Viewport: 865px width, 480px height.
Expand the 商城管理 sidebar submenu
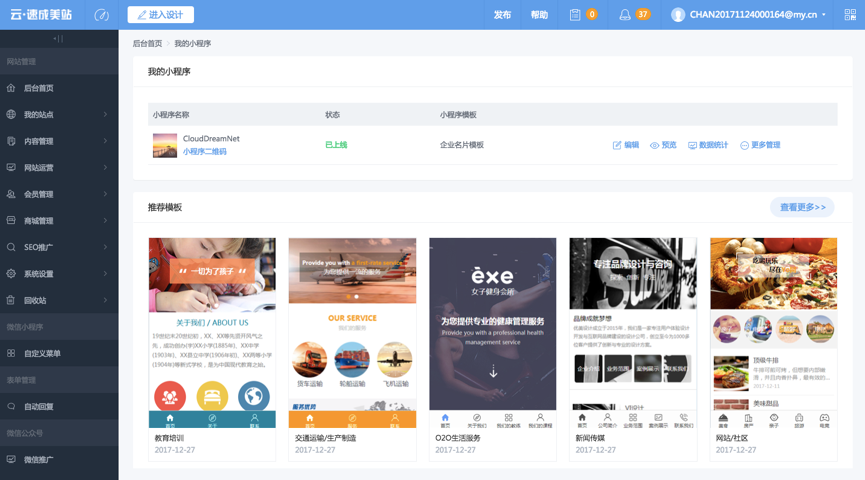[x=59, y=221]
